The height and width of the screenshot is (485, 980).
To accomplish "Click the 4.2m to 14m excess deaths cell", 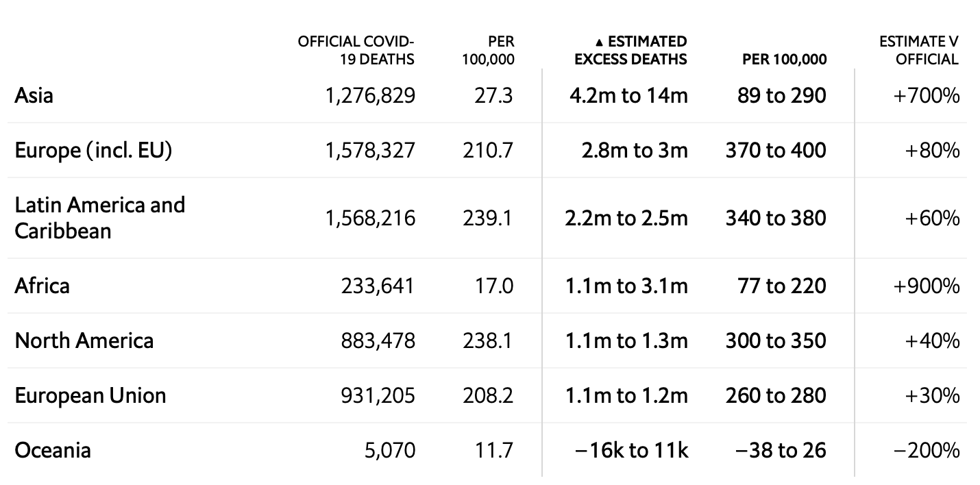I will (x=628, y=95).
